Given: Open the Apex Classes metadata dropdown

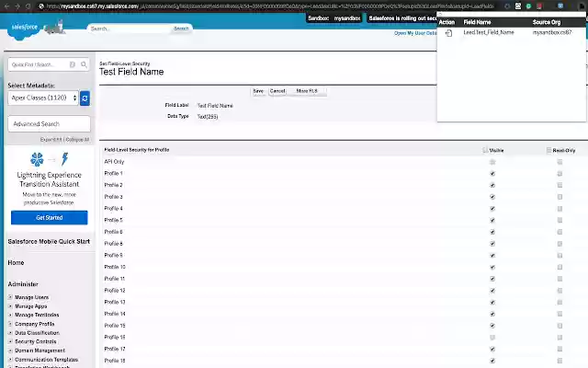Looking at the screenshot, I should (x=43, y=98).
